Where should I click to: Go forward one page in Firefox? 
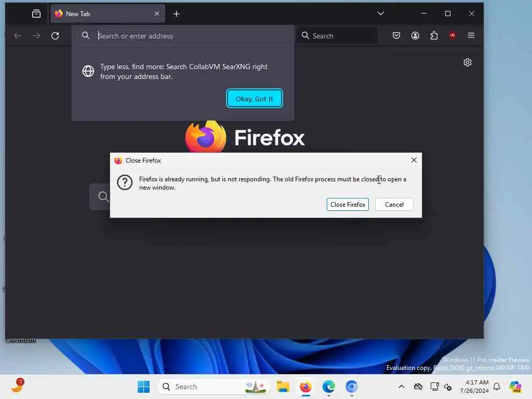click(x=36, y=36)
